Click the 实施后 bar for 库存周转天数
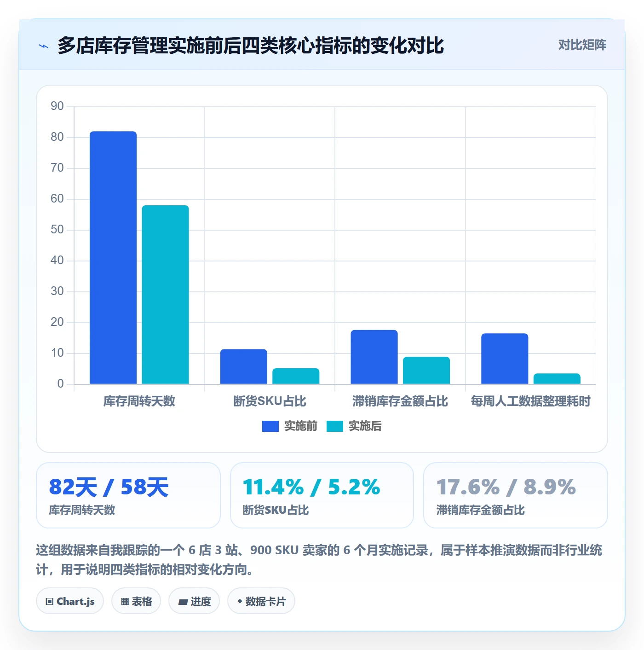Image resolution: width=644 pixels, height=650 pixels. pos(165,295)
